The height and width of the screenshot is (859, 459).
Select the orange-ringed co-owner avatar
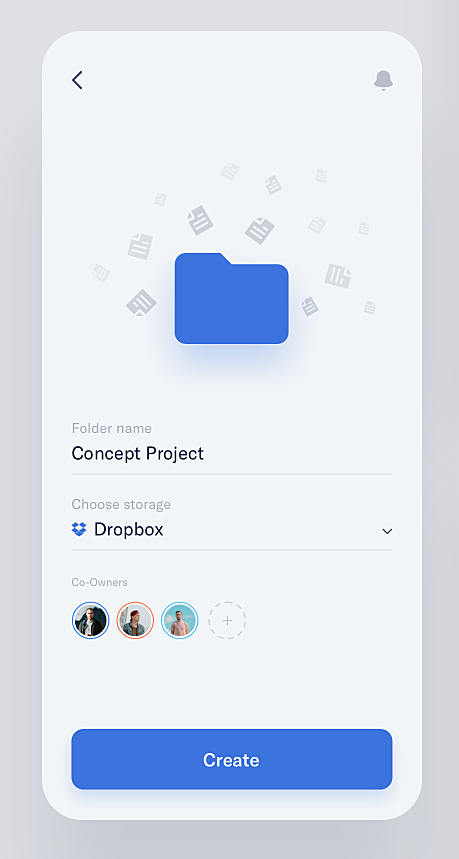click(135, 621)
